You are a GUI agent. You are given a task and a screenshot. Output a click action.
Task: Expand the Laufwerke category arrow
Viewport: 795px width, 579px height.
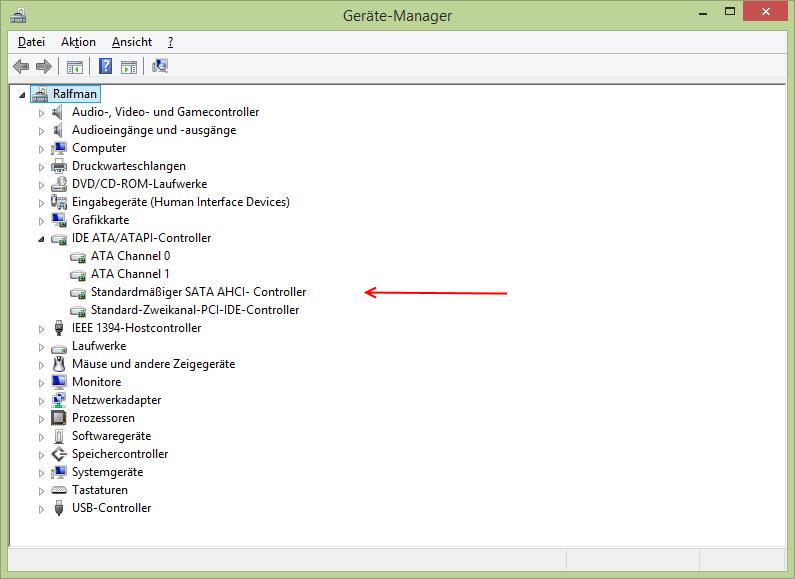(42, 347)
